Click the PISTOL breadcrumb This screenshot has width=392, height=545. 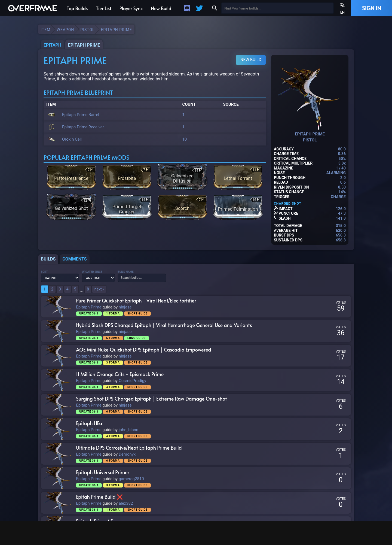(87, 30)
